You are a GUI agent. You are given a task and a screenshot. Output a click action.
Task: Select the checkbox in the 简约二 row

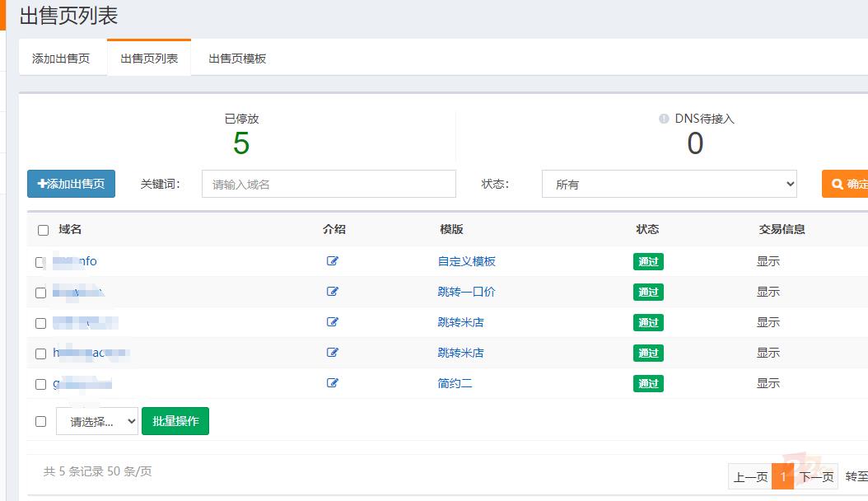pyautogui.click(x=40, y=385)
